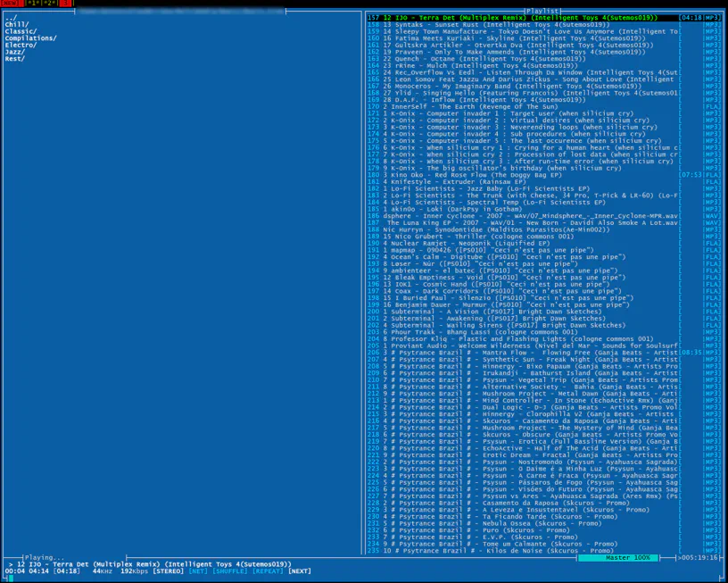Select track 162 Praveen - Only To Make Ammends
The width and height of the screenshot is (728, 583).
pyautogui.click(x=544, y=52)
